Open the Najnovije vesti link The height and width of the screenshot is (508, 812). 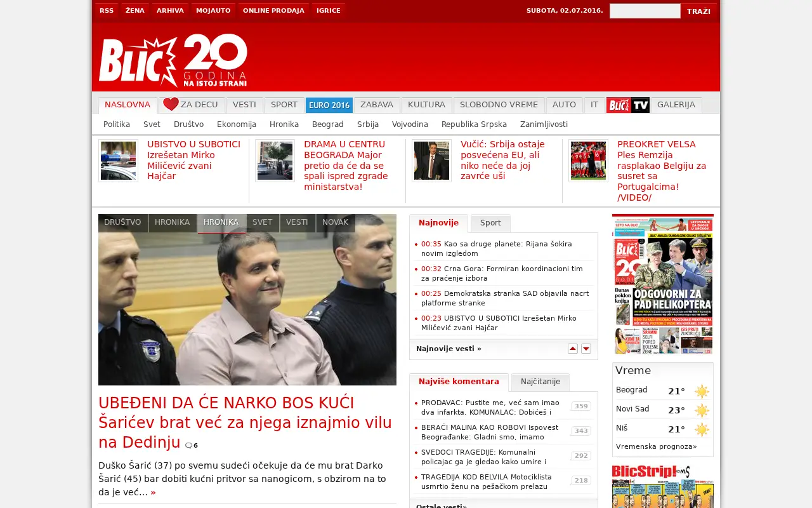click(x=449, y=349)
